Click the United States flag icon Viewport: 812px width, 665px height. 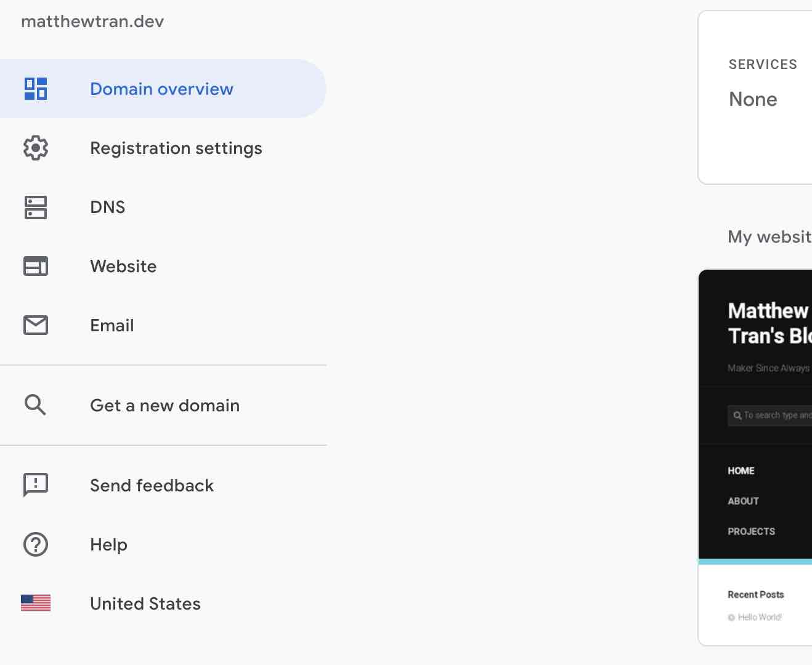(x=36, y=603)
